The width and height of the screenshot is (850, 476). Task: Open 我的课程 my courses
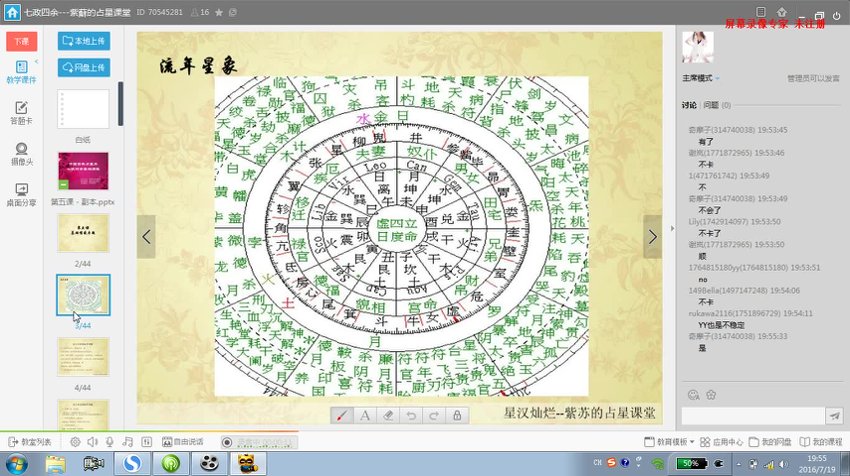pyautogui.click(x=821, y=442)
